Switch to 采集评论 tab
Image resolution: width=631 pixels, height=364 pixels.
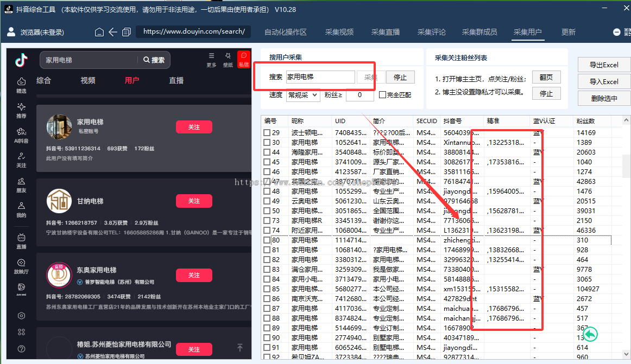point(431,32)
